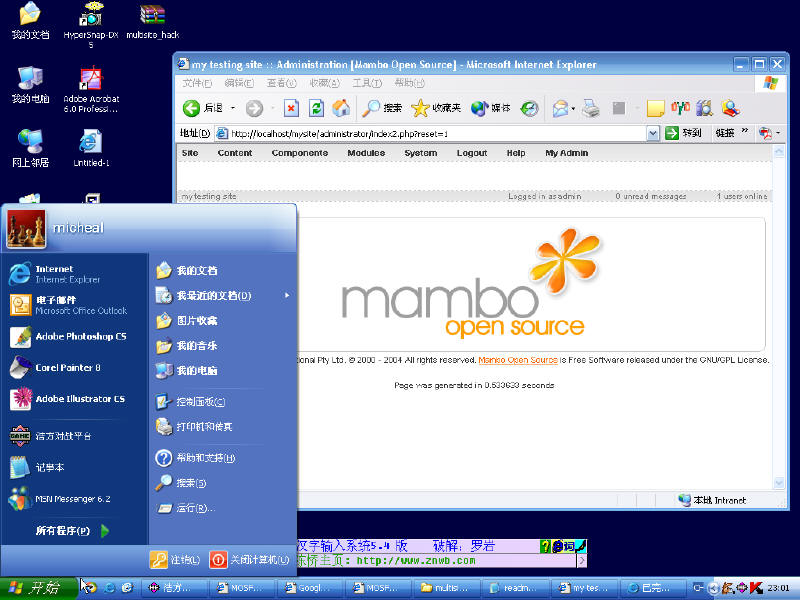The height and width of the screenshot is (600, 800).
Task: Open Mambo Components menu
Action: click(x=299, y=153)
